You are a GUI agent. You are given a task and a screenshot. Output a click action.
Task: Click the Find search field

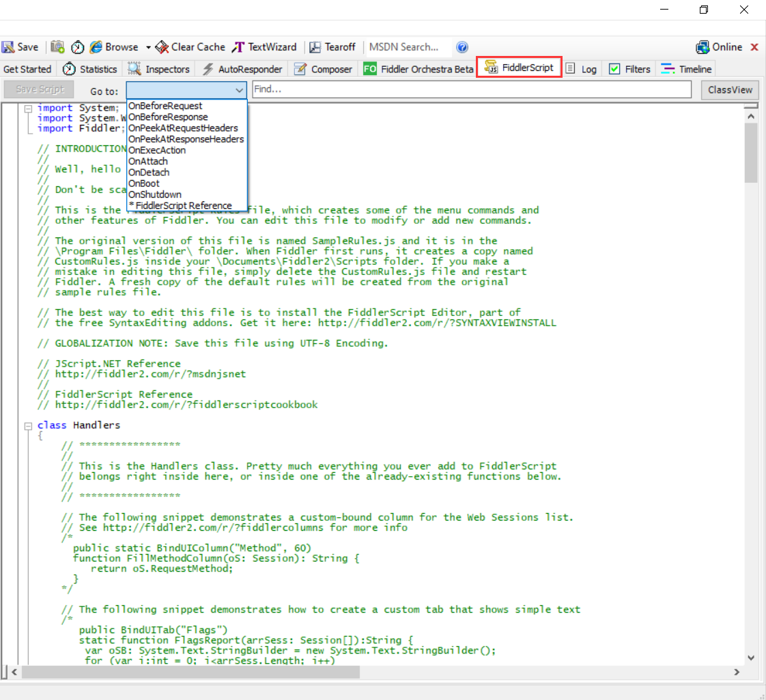472,89
